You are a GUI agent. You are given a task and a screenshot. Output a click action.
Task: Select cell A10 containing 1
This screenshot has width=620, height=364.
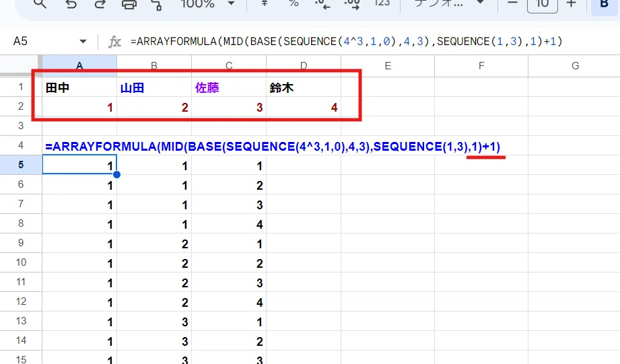point(79,262)
